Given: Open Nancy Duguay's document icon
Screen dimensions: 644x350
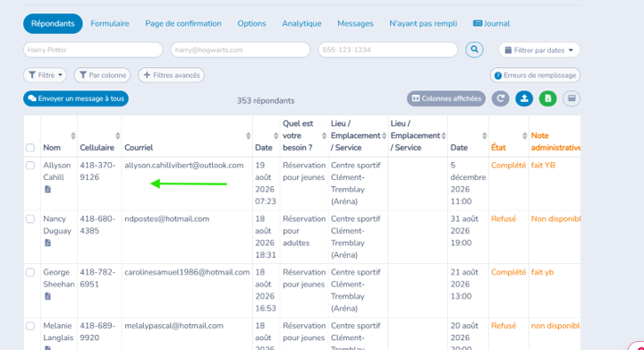Looking at the screenshot, I should (x=47, y=243).
